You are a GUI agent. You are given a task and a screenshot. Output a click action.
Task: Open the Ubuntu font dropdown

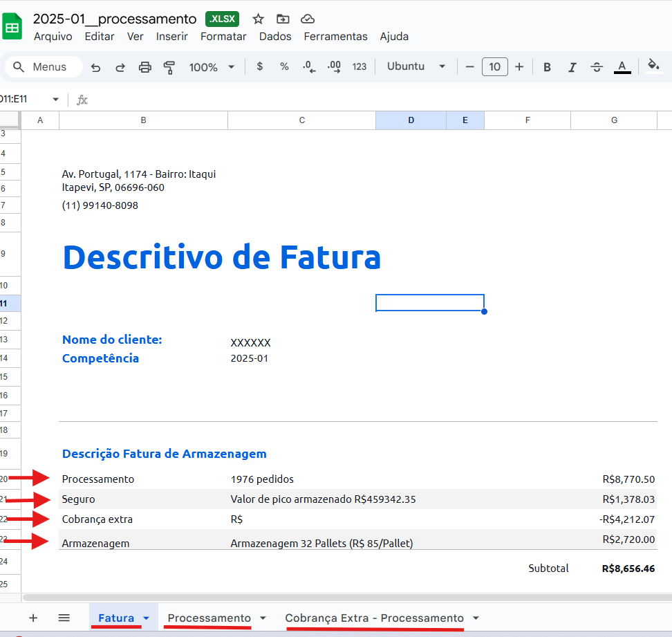(x=416, y=66)
